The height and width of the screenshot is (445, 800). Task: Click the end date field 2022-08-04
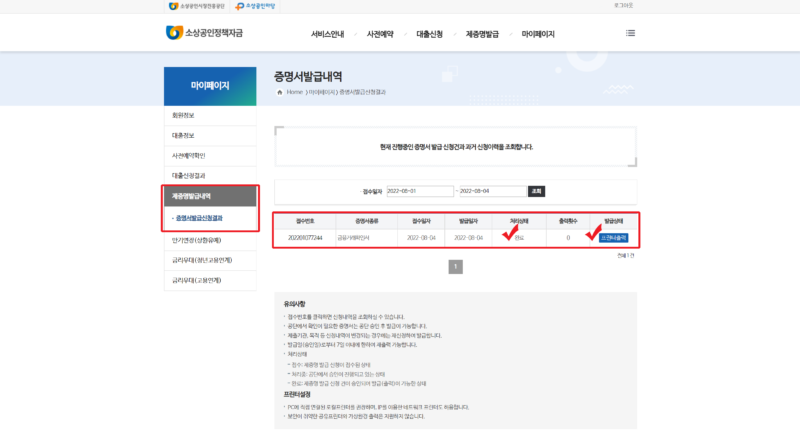coord(493,191)
